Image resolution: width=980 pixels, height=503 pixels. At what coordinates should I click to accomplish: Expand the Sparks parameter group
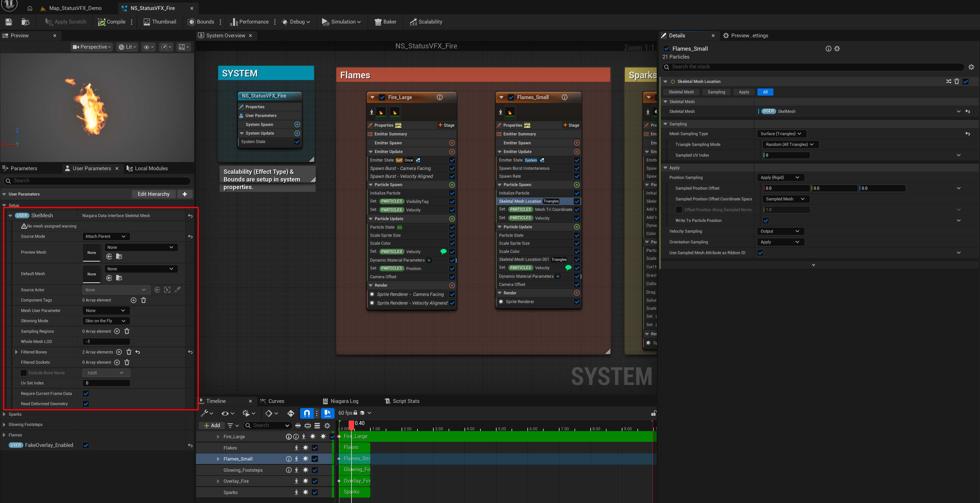[x=4, y=414]
